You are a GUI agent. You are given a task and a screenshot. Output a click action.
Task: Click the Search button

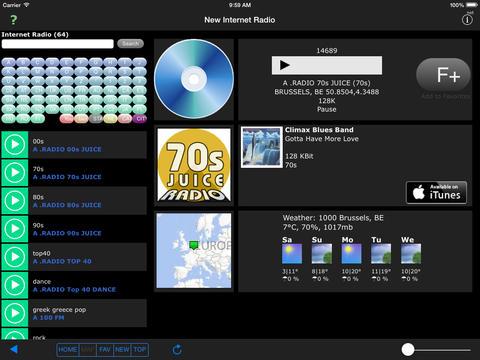[130, 44]
